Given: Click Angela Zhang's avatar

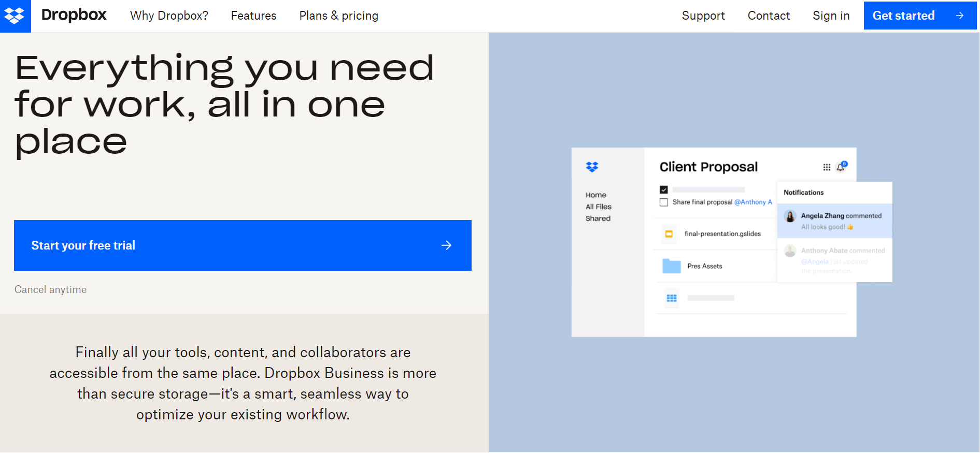Looking at the screenshot, I should coord(790,216).
